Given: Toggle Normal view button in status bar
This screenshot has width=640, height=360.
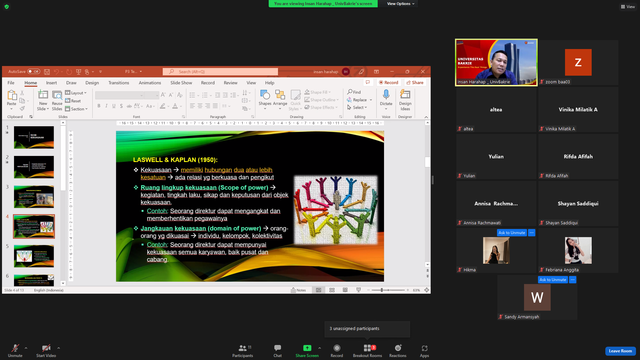Looking at the screenshot, I should click(x=318, y=290).
